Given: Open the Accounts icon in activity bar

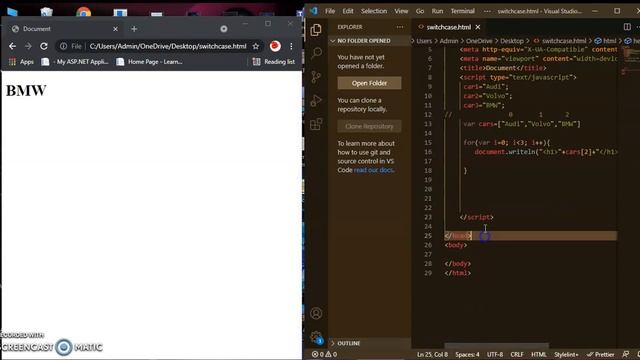Looking at the screenshot, I should (x=316, y=313).
